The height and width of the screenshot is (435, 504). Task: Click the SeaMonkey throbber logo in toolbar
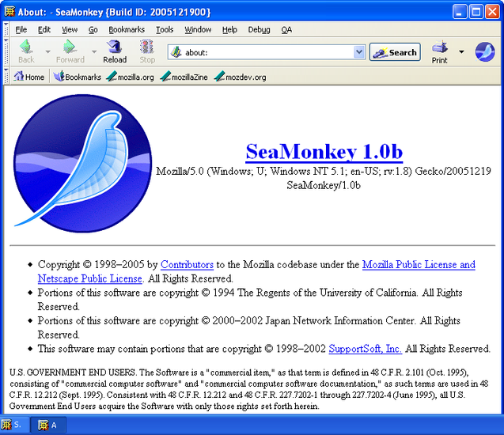tap(485, 51)
